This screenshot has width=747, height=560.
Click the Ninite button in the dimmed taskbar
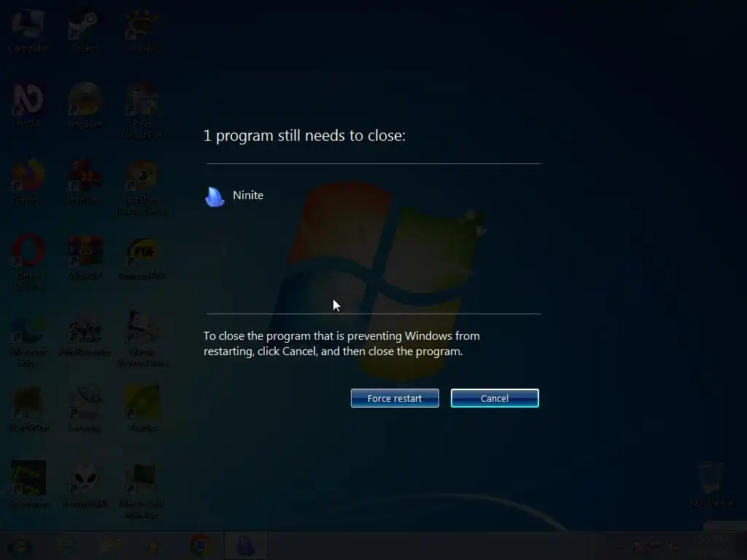pyautogui.click(x=245, y=545)
